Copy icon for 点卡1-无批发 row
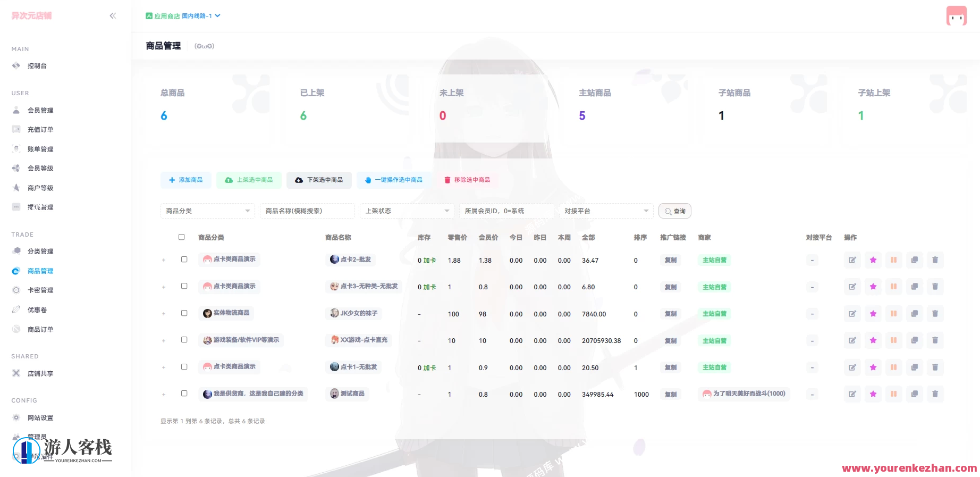The image size is (980, 477). pyautogui.click(x=915, y=367)
